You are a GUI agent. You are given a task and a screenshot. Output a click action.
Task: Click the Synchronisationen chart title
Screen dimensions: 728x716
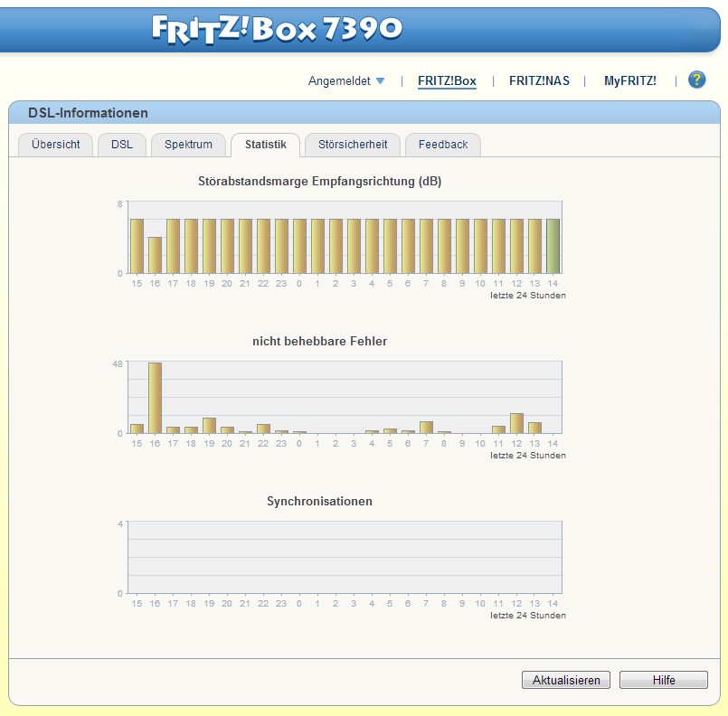[x=319, y=501]
